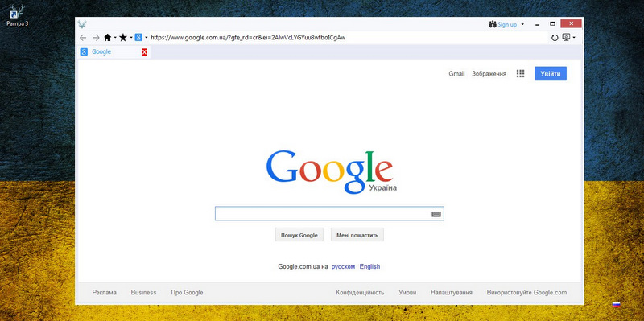Go forward to the next page

click(96, 38)
